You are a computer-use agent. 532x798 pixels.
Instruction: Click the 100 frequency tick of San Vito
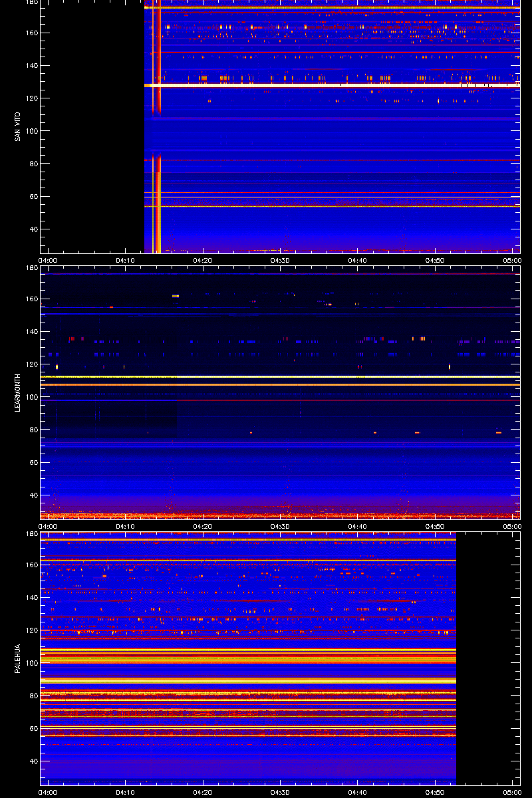(31, 131)
